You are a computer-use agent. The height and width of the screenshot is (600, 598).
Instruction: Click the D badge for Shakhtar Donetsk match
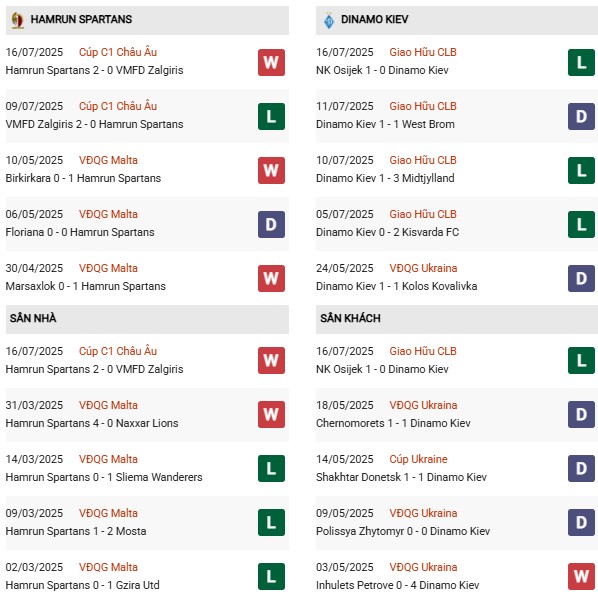[581, 468]
